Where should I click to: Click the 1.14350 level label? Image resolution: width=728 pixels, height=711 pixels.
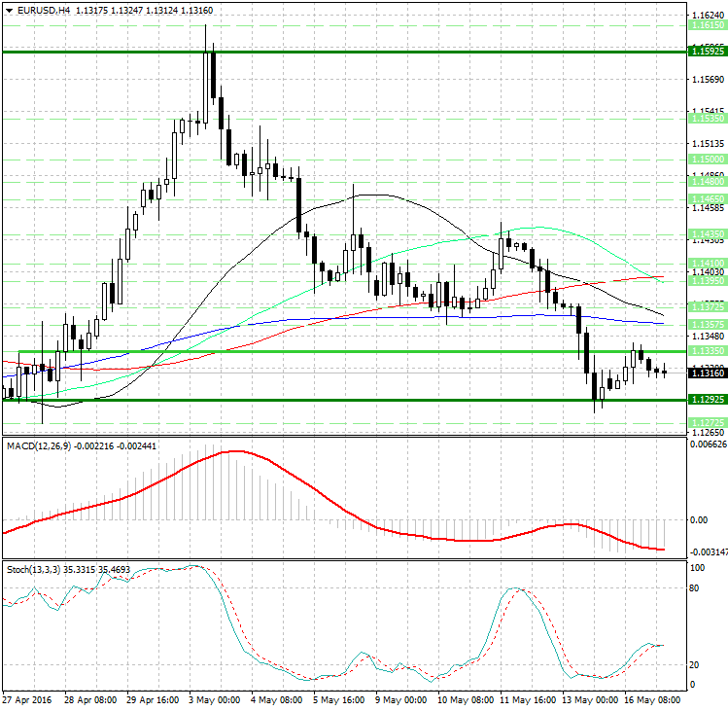point(708,233)
